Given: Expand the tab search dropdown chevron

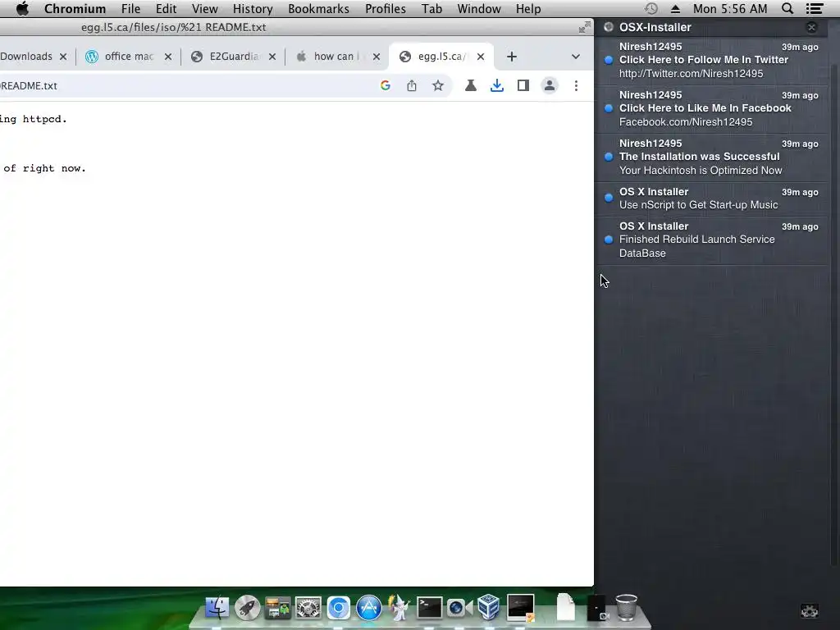Looking at the screenshot, I should point(576,57).
